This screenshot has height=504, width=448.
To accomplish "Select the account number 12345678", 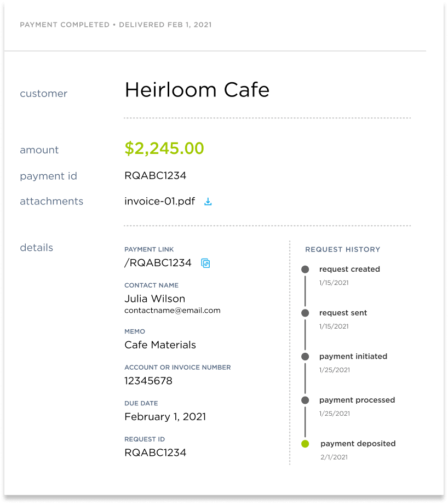I will 148,381.
